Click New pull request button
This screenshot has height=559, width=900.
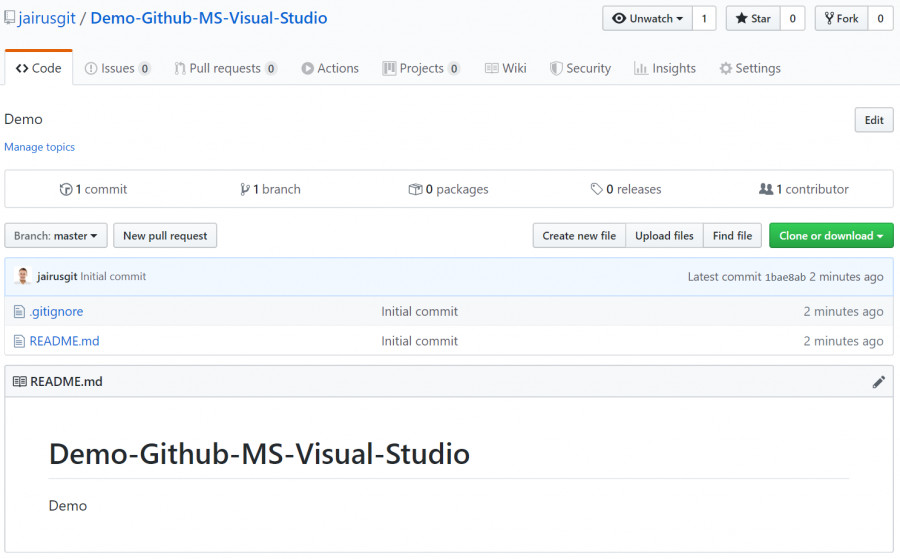pos(165,236)
